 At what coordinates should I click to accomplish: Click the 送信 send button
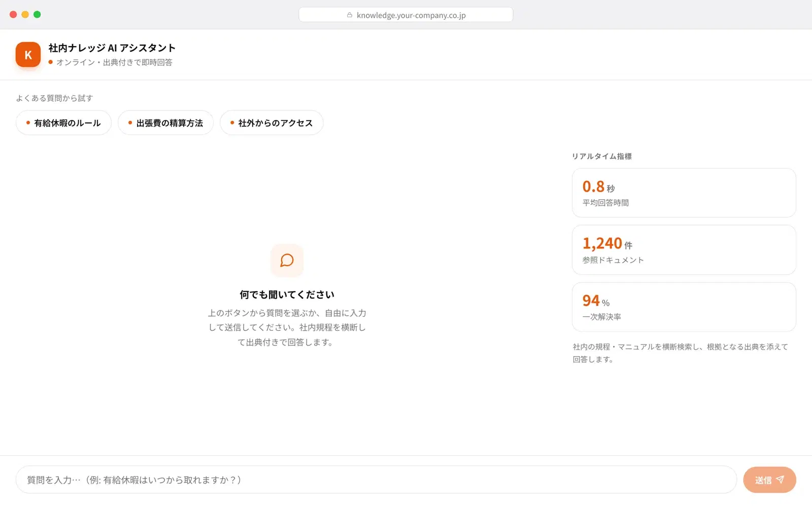(x=769, y=480)
